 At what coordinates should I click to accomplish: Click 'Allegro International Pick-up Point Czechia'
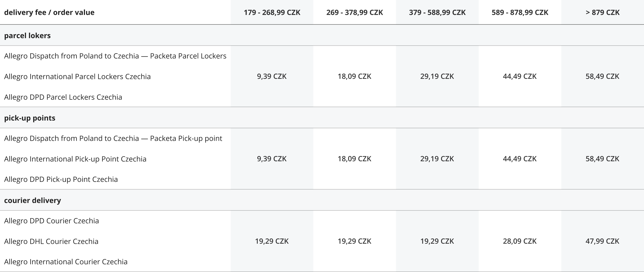coord(75,159)
